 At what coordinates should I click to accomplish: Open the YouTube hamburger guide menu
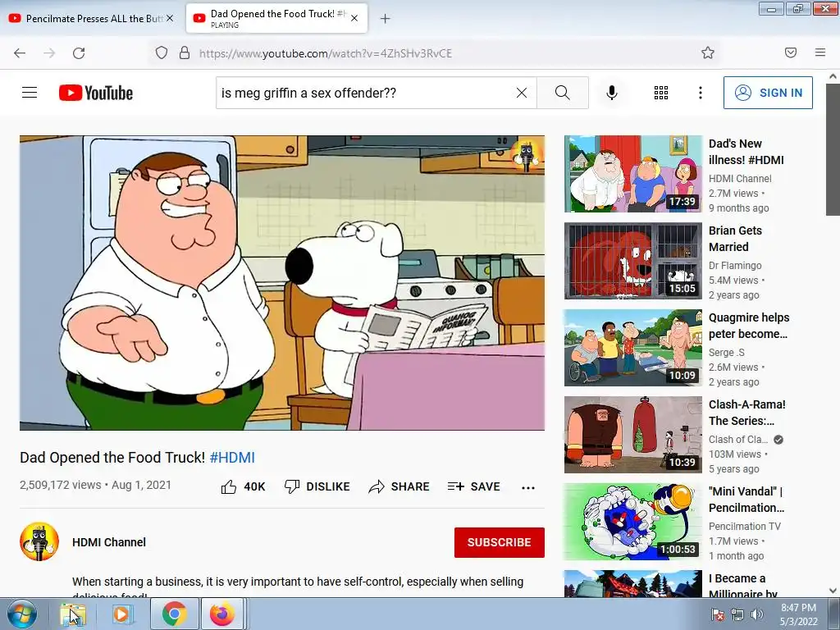30,93
